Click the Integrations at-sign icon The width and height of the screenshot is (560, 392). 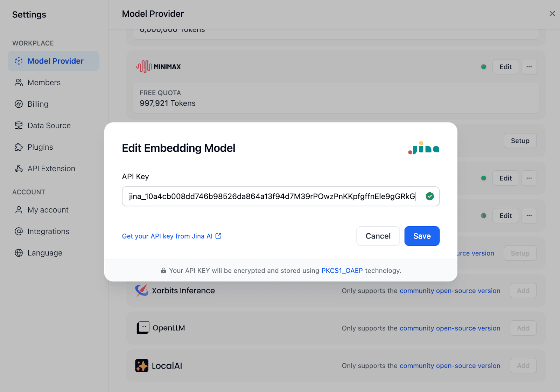coord(19,231)
